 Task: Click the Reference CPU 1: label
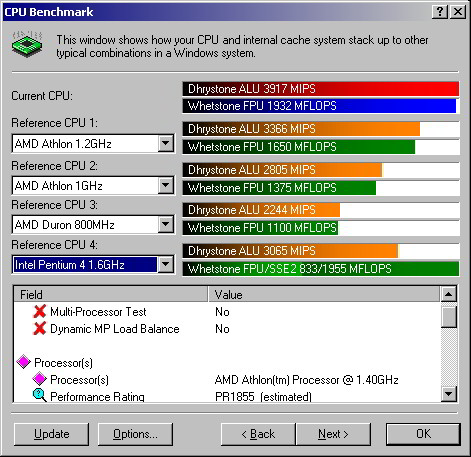(55, 123)
